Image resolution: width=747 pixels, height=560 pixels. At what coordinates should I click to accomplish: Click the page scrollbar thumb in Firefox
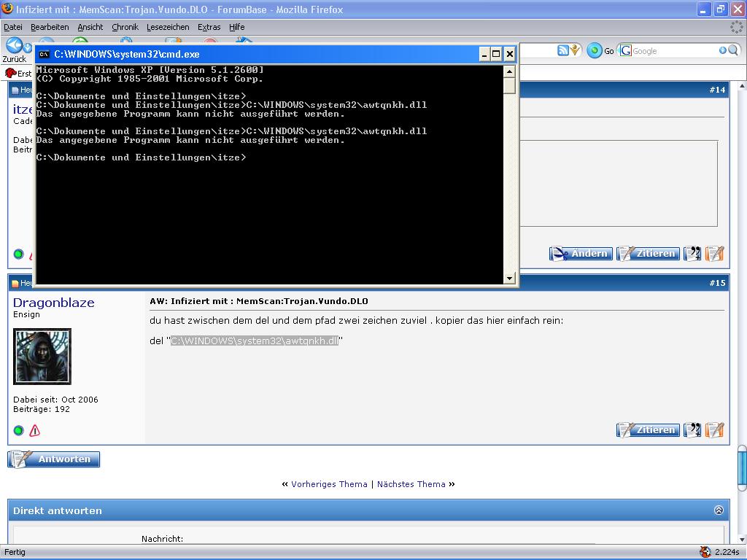[x=742, y=469]
